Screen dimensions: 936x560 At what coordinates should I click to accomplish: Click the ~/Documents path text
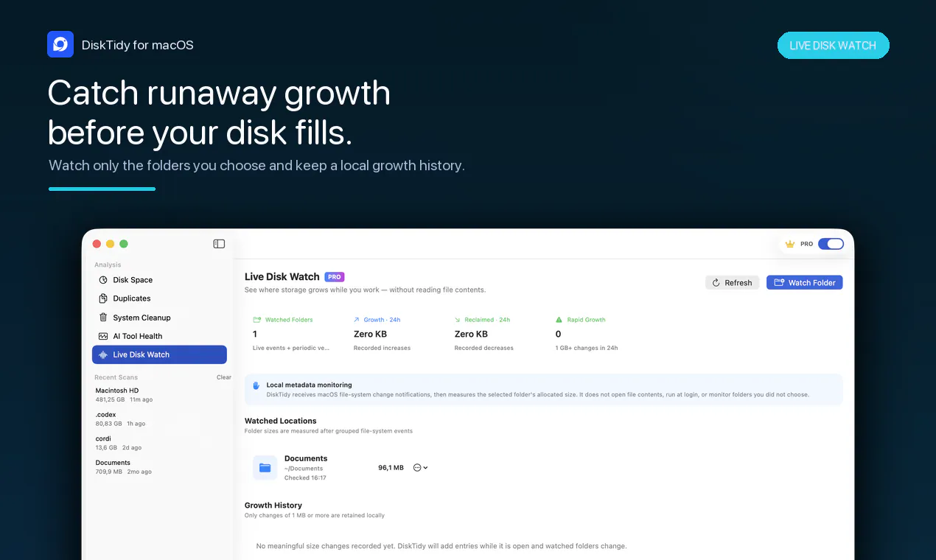tap(304, 469)
